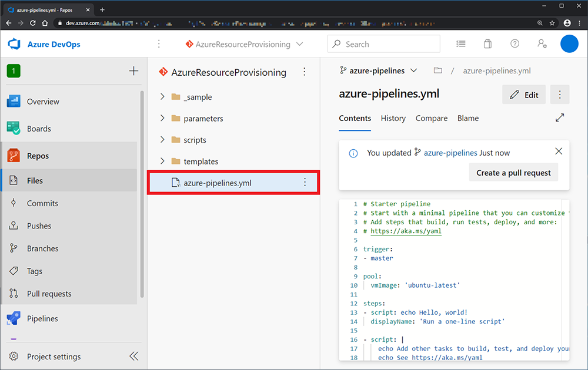The image size is (588, 370).
Task: Expand the templates folder
Action: [162, 161]
